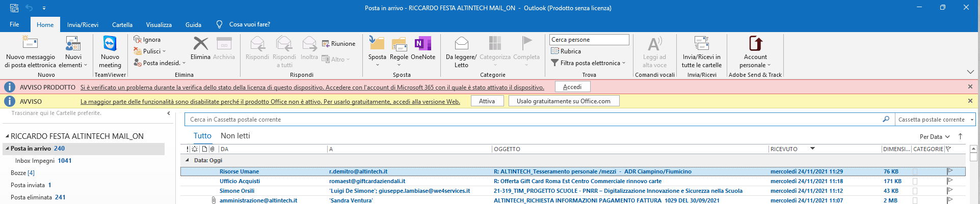980x204 pixels.
Task: Collapse the ribbon with chevron
Action: pyautogui.click(x=970, y=72)
